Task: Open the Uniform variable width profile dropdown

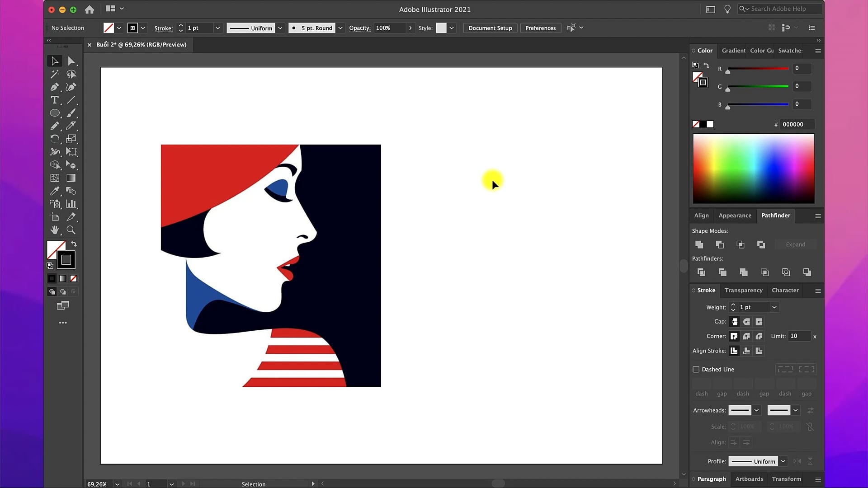Action: pyautogui.click(x=280, y=28)
